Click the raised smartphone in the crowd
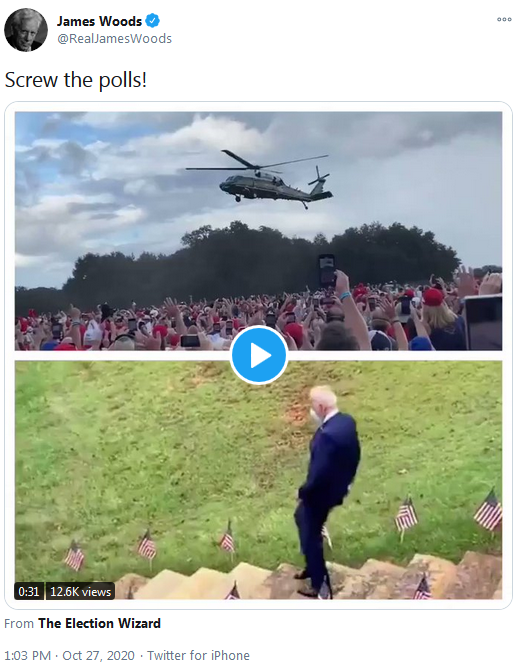This screenshot has width=515, height=668. pyautogui.click(x=327, y=271)
